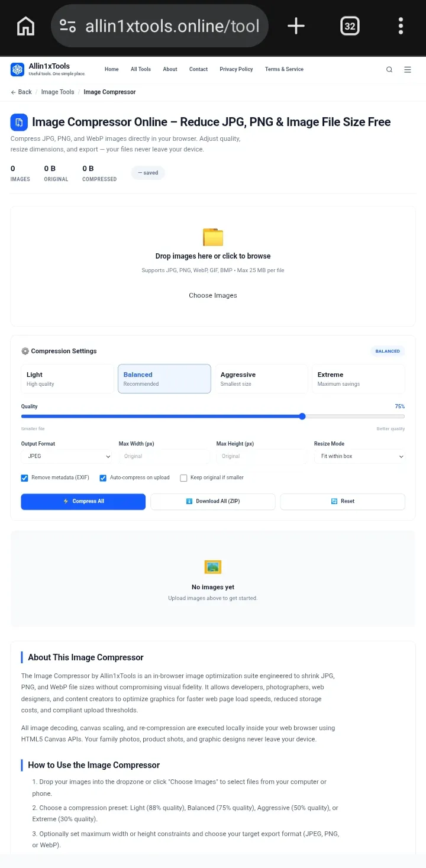Viewport: 426px width, 868px height.
Task: Open Privacy Policy in the navigation
Action: [236, 69]
